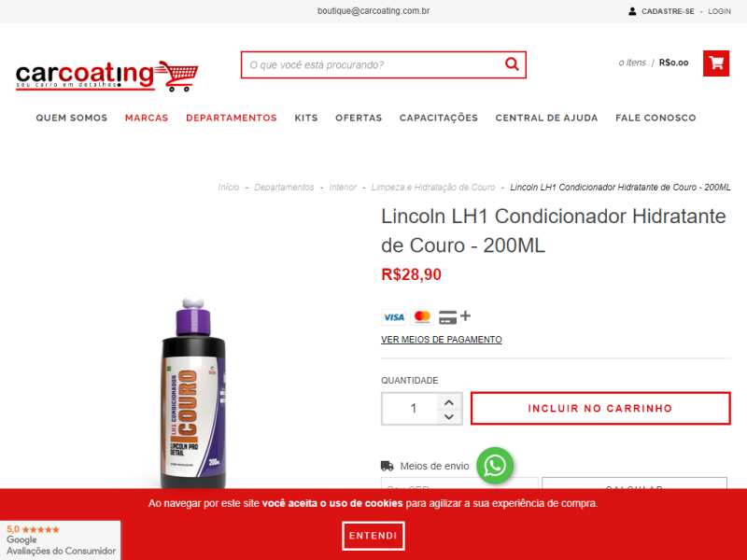This screenshot has width=747, height=560.
Task: Accept cookies with Entendi button
Action: (373, 536)
